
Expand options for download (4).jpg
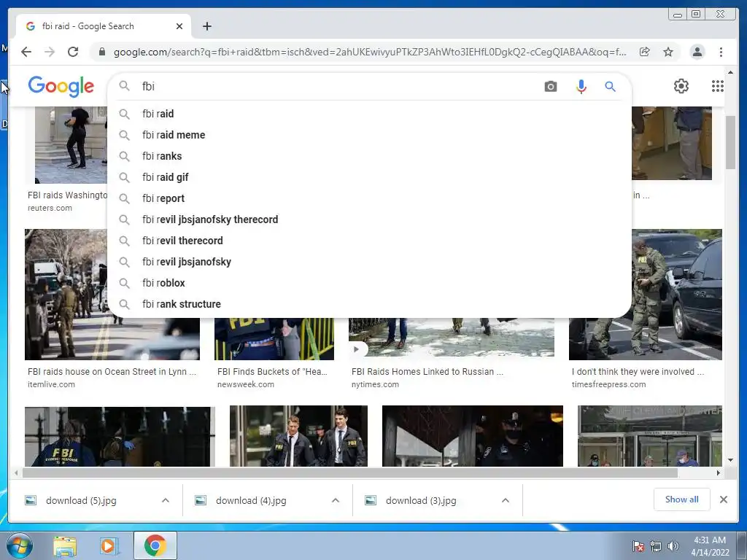tap(336, 500)
